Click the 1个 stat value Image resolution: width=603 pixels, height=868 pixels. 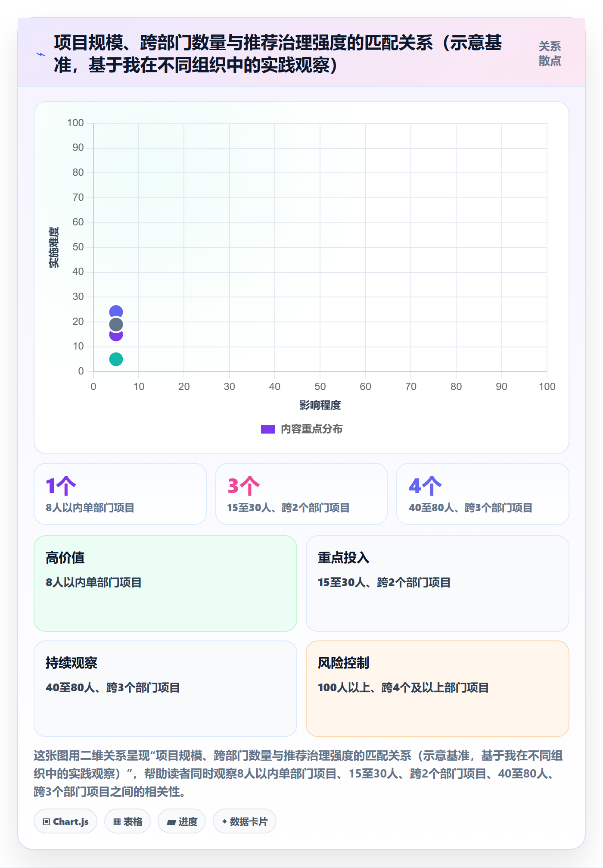(x=61, y=486)
